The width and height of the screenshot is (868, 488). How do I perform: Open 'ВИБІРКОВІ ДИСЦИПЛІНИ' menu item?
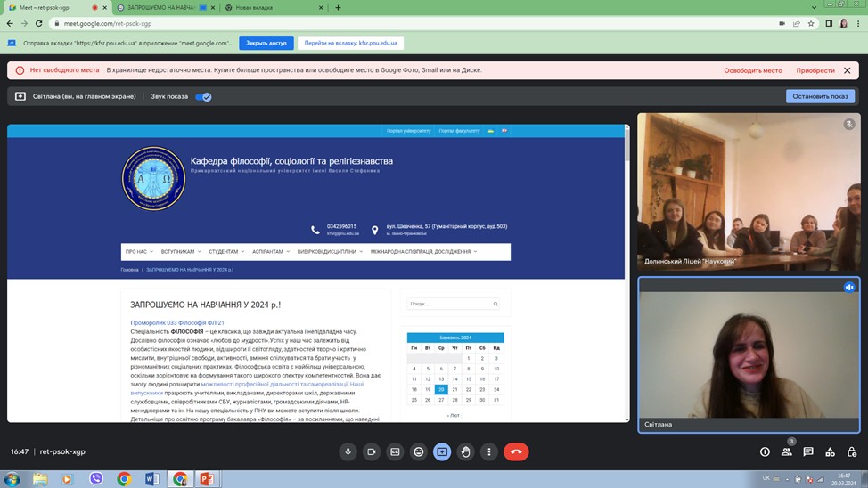pyautogui.click(x=329, y=252)
